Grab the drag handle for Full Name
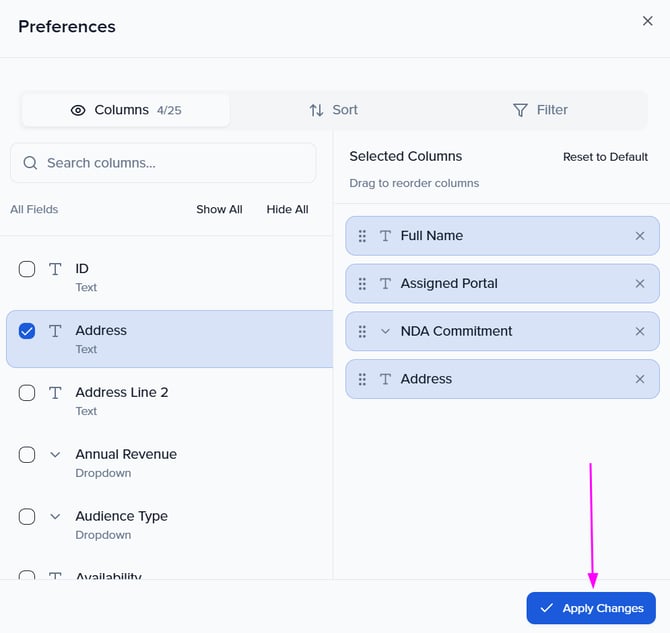Screen dimensions: 670x633 pos(362,236)
